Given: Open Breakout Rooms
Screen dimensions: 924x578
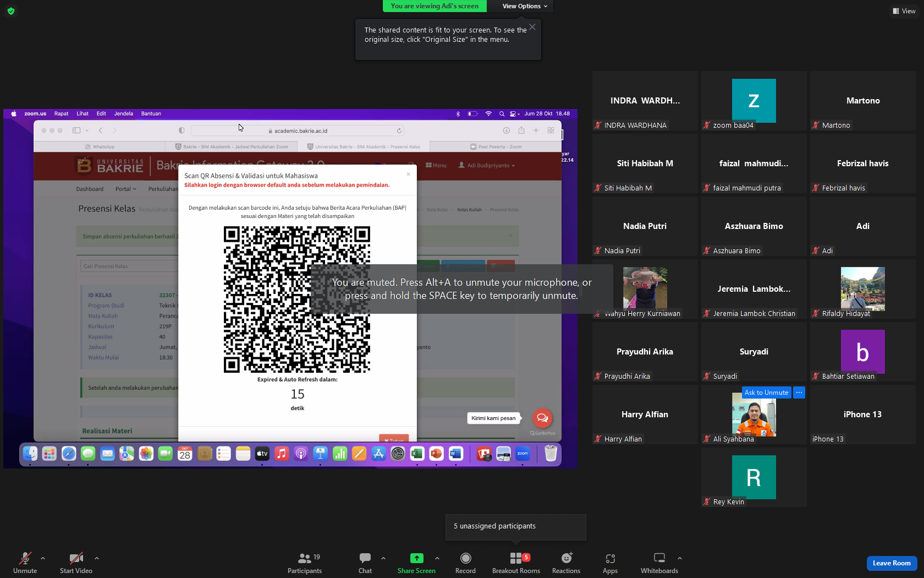Looking at the screenshot, I should (x=516, y=563).
